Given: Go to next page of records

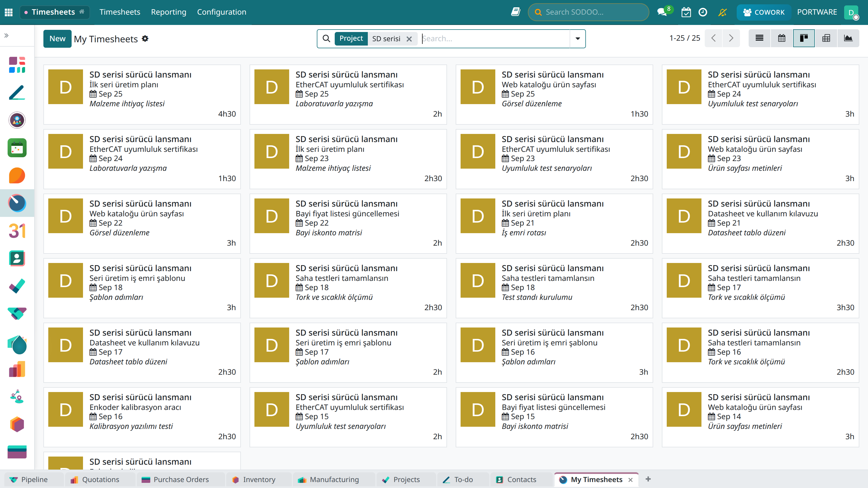Looking at the screenshot, I should coord(731,38).
